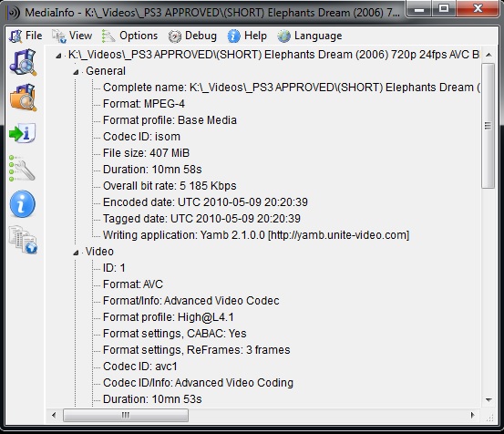Click the export info green arrow icon
This screenshot has height=434, width=504.
22,133
